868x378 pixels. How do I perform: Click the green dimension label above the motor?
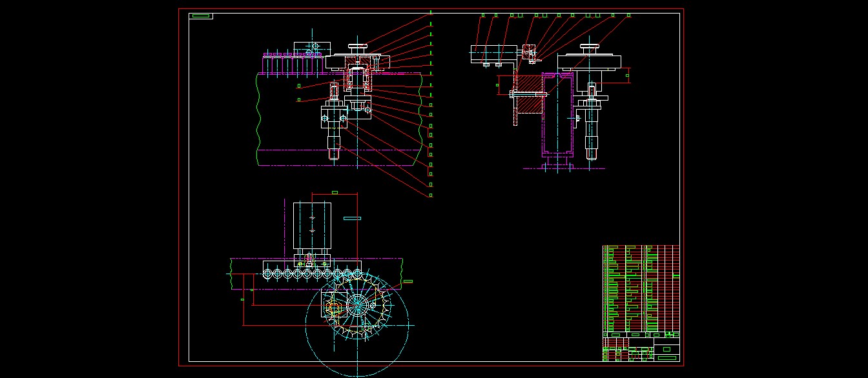[x=335, y=192]
